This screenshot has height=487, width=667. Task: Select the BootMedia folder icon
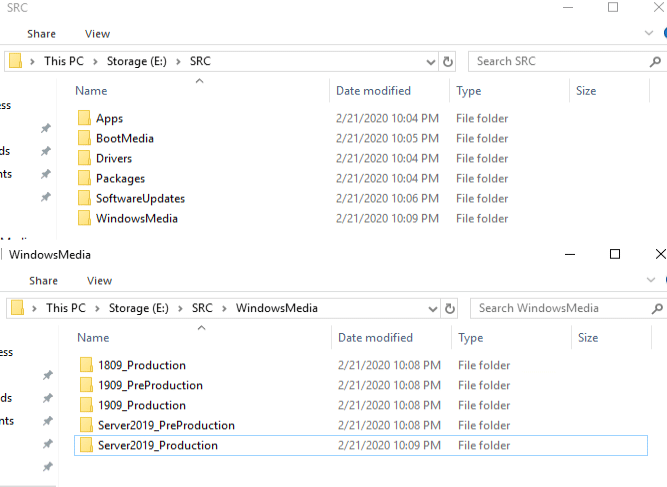[84, 139]
